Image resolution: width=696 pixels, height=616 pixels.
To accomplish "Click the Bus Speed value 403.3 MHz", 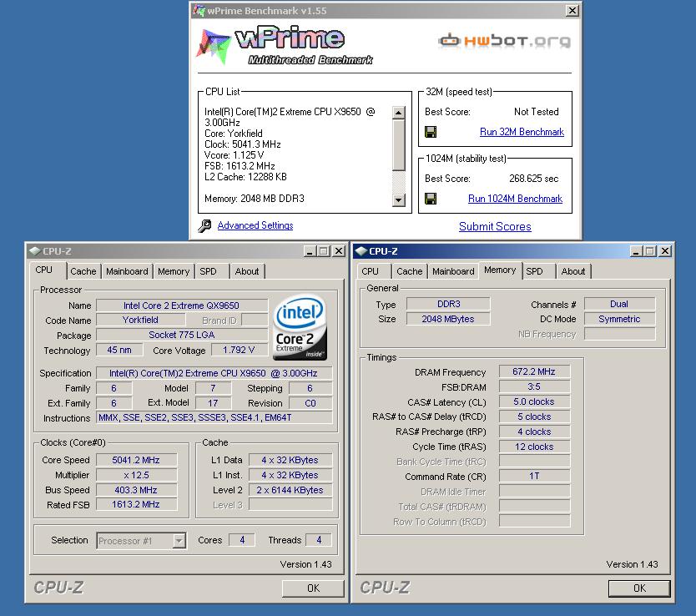I will 136,490.
